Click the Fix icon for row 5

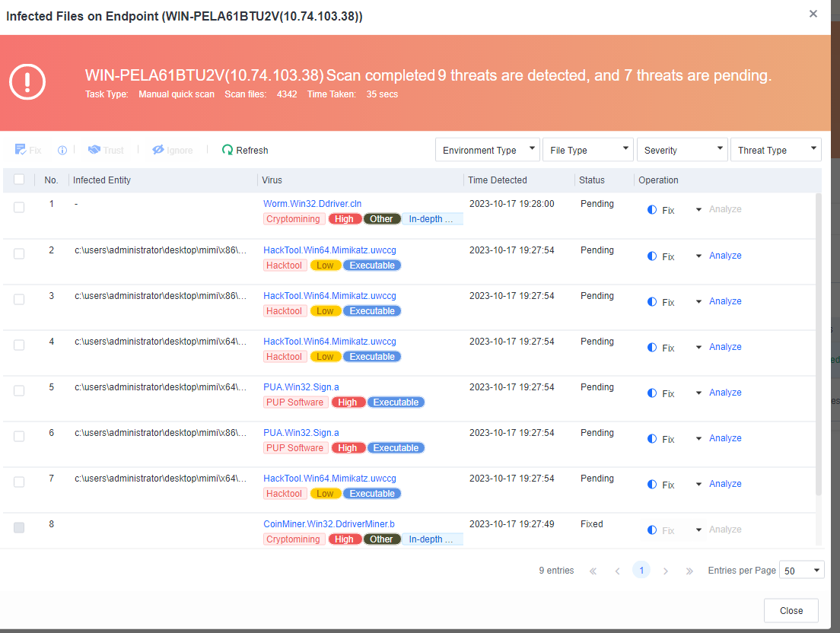tap(652, 393)
